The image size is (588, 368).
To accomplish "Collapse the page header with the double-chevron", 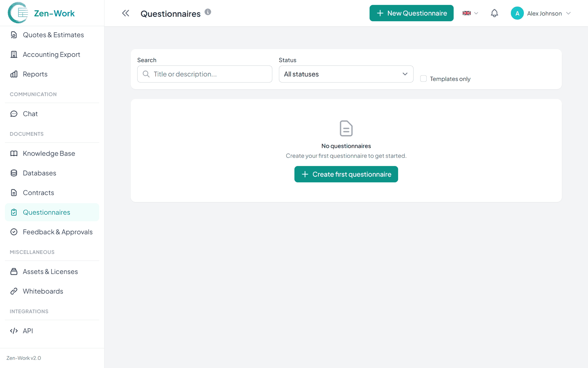I will click(125, 13).
